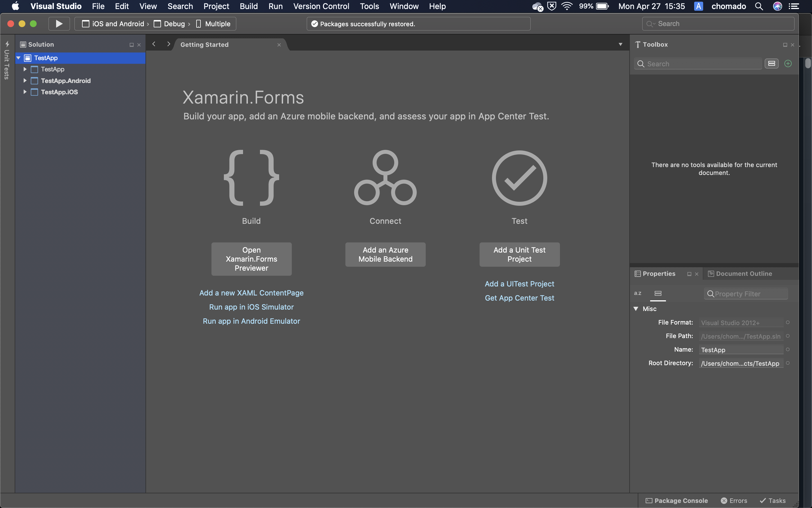Sort properties alphabetically with a.z button

coord(637,293)
